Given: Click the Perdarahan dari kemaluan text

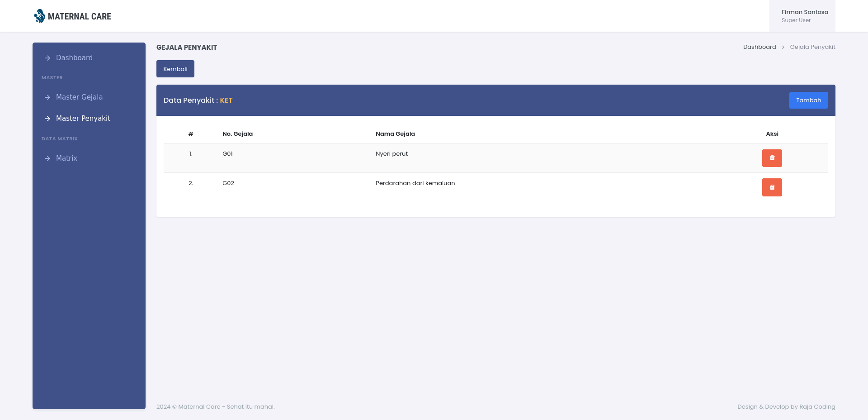Looking at the screenshot, I should click(415, 183).
